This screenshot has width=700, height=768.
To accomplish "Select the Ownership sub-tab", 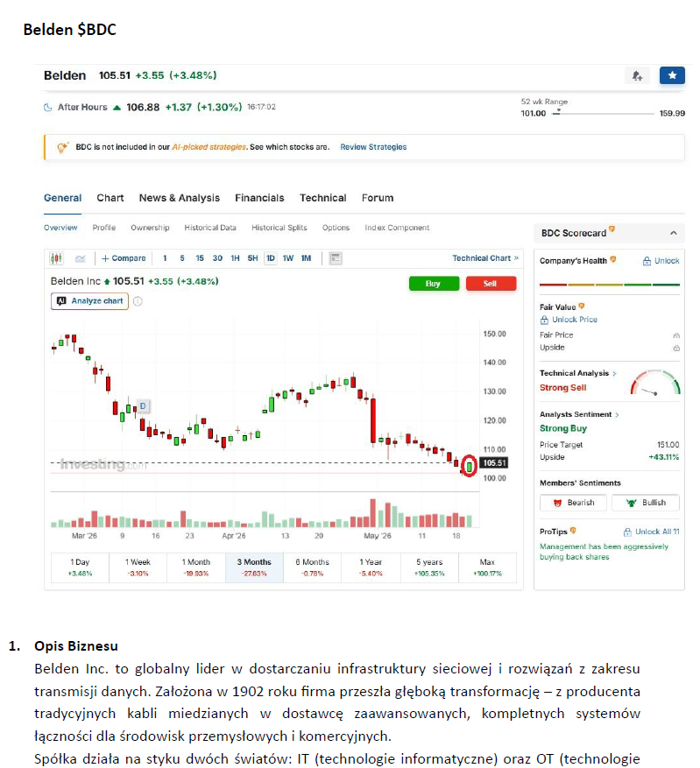I will [x=150, y=228].
